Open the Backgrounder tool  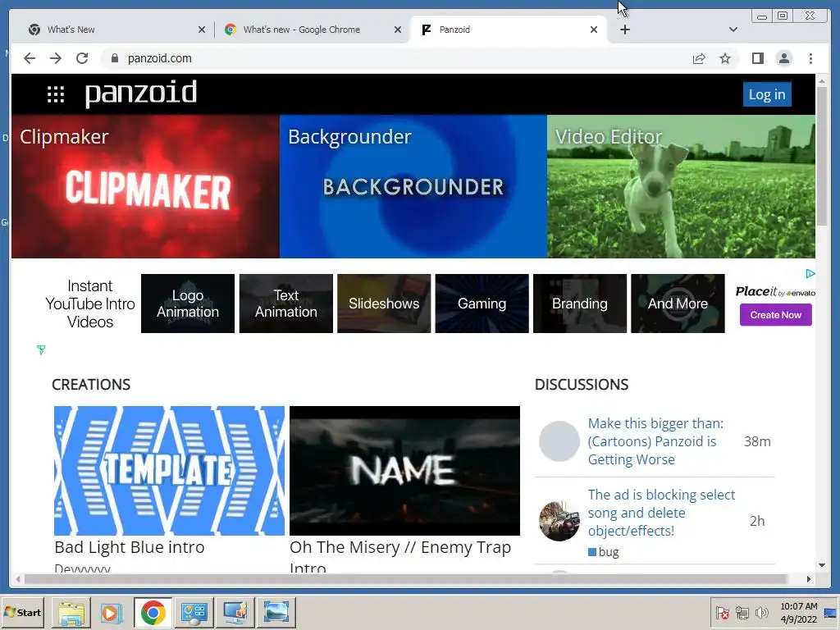[413, 186]
